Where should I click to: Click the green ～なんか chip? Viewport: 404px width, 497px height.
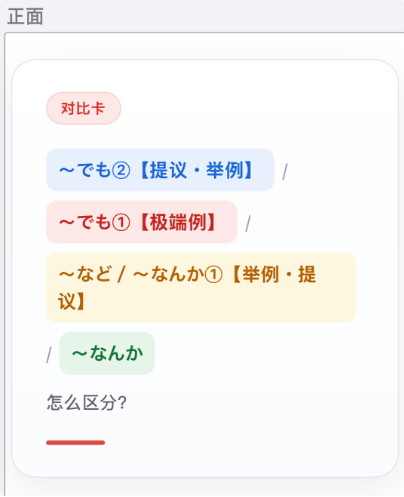click(107, 353)
